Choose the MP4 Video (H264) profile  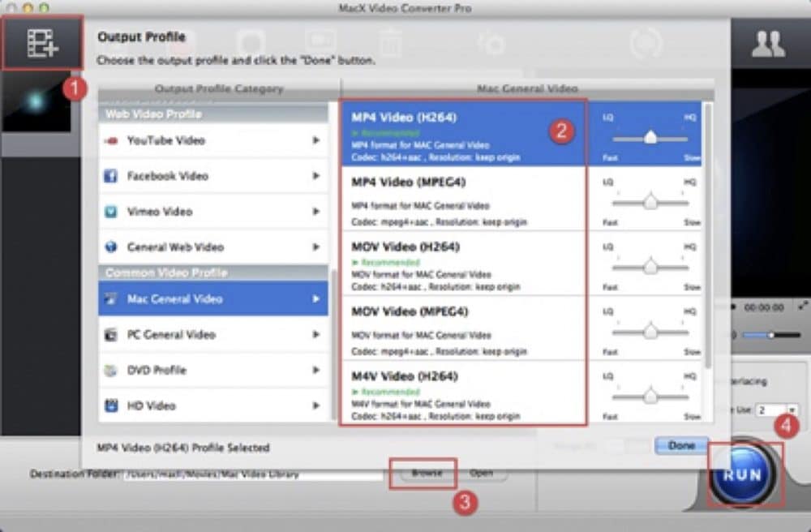point(464,134)
